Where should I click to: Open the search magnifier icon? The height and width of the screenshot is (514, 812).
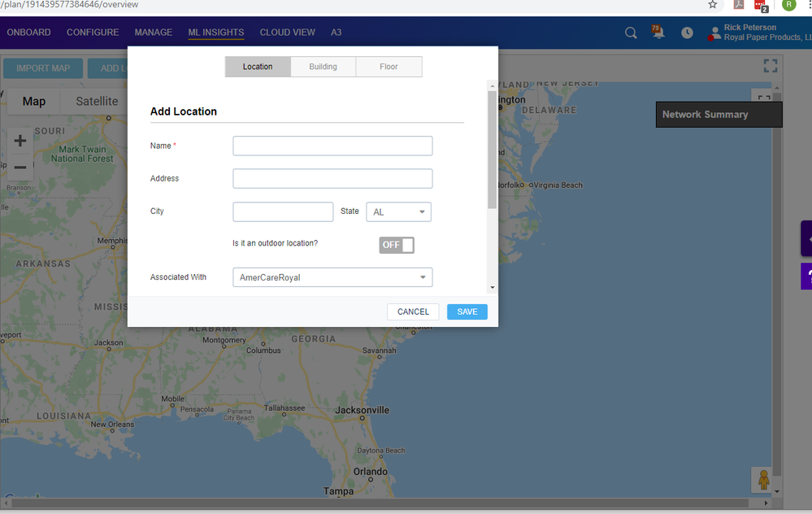[630, 33]
